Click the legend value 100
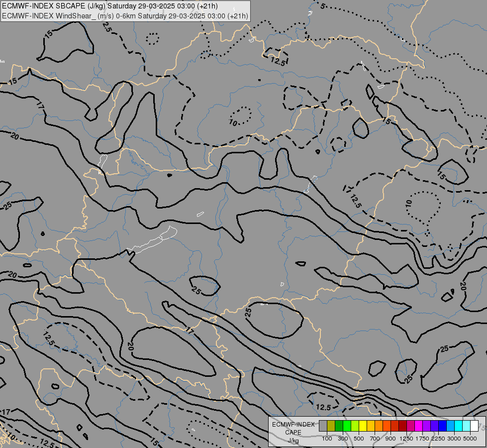This screenshot has height=448, width=487. coord(327,439)
